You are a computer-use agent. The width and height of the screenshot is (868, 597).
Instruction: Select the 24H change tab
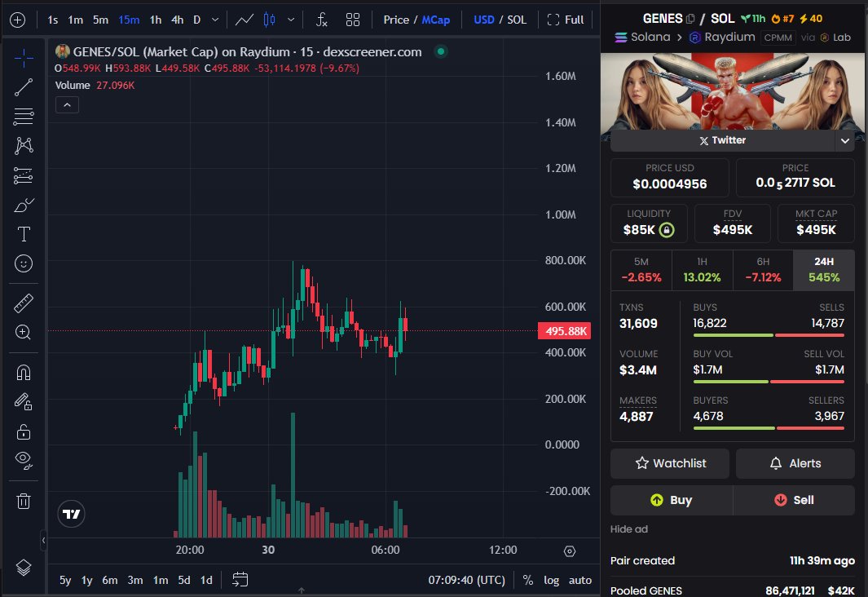coord(824,270)
